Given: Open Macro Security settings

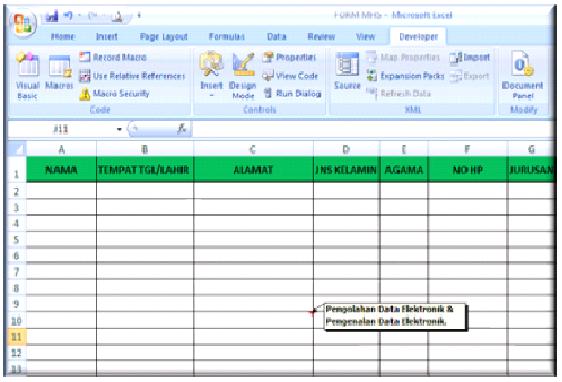Looking at the screenshot, I should pyautogui.click(x=114, y=94).
